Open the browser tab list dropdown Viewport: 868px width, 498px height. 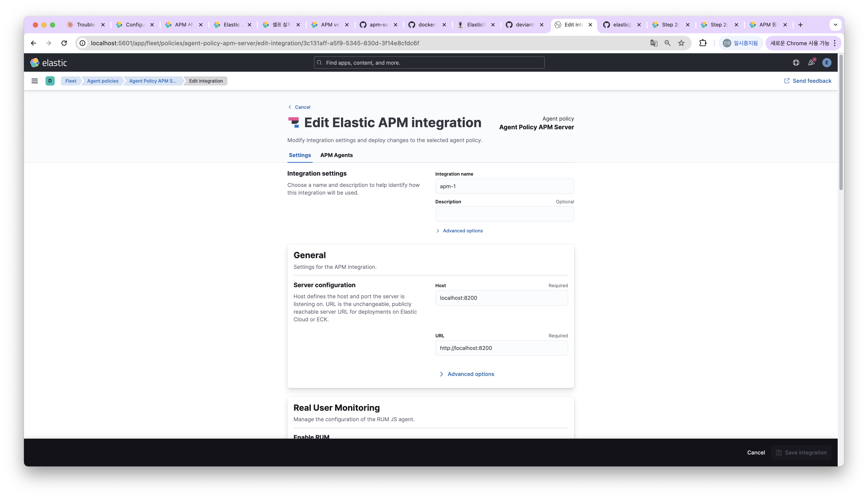click(835, 25)
